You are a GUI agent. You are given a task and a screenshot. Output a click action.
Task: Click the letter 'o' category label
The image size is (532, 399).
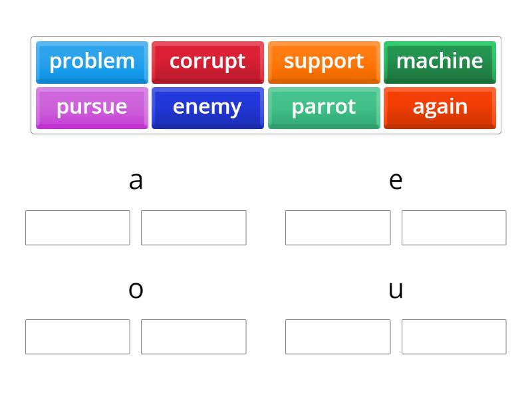tap(136, 289)
